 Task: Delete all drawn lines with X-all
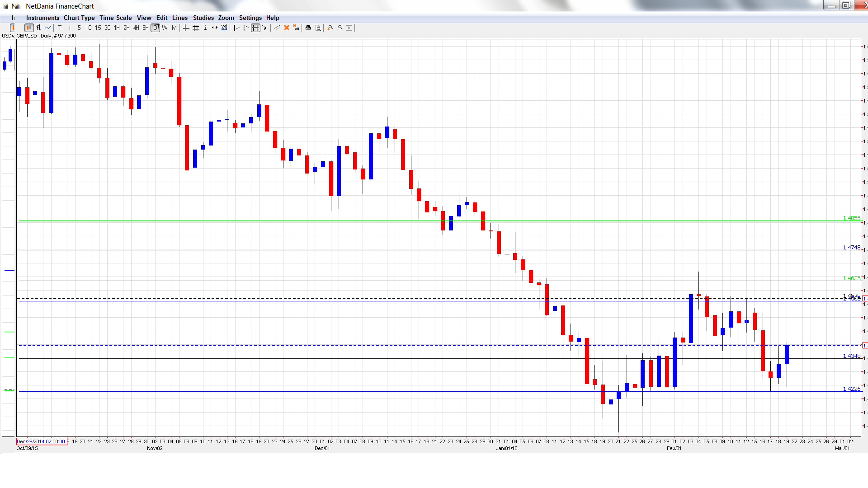coord(297,28)
